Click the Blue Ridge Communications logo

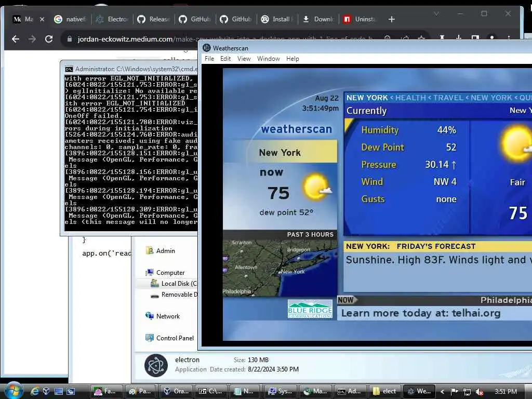pos(310,309)
